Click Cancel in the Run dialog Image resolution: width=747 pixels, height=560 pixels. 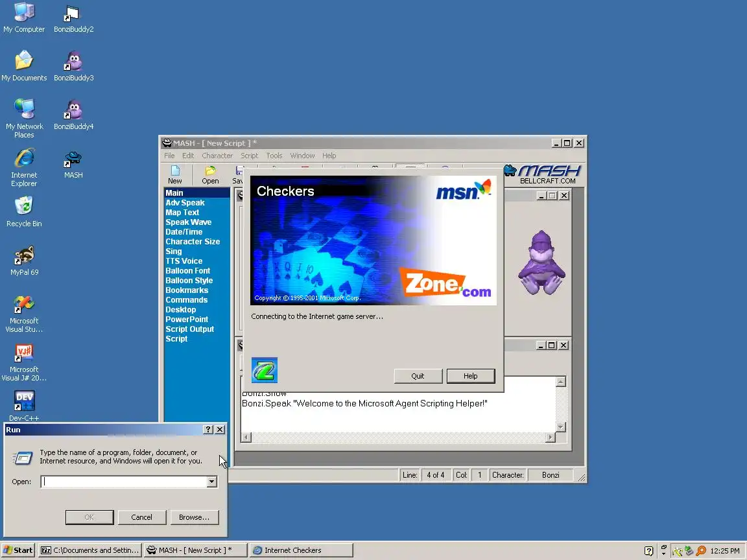(141, 517)
